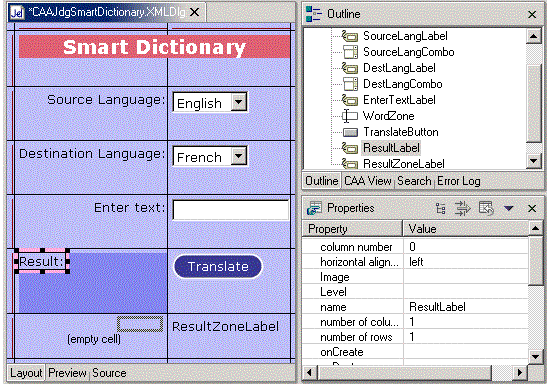Select the ResultZoneLabel widget in the layout
The width and height of the screenshot is (547, 384).
tap(225, 326)
